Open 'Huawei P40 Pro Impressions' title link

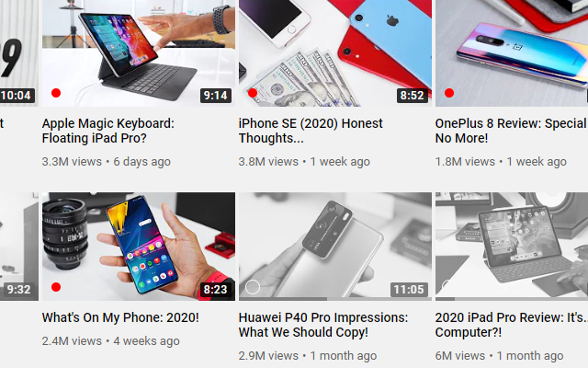pyautogui.click(x=323, y=325)
